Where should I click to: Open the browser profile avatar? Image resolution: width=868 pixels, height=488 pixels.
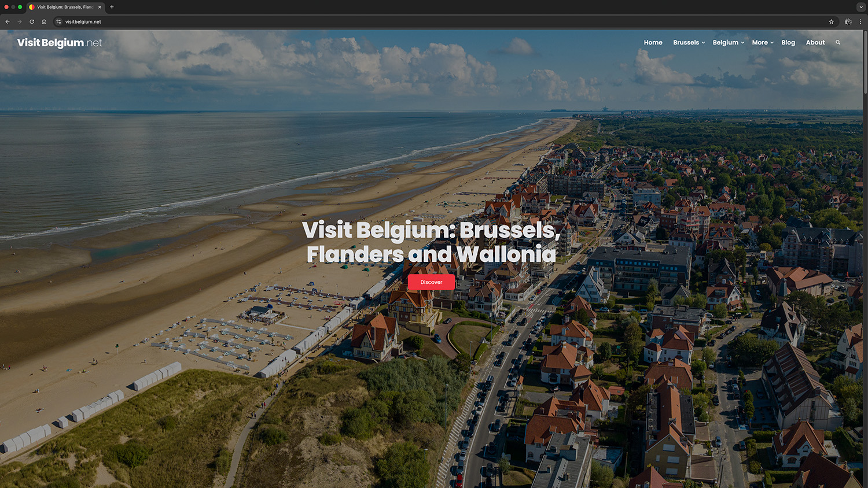point(848,22)
